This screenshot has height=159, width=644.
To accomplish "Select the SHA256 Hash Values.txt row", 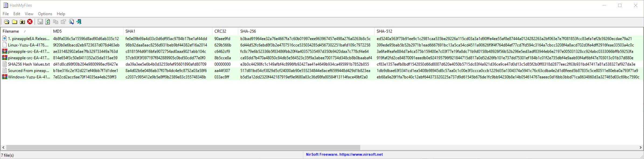I will (x=322, y=64).
